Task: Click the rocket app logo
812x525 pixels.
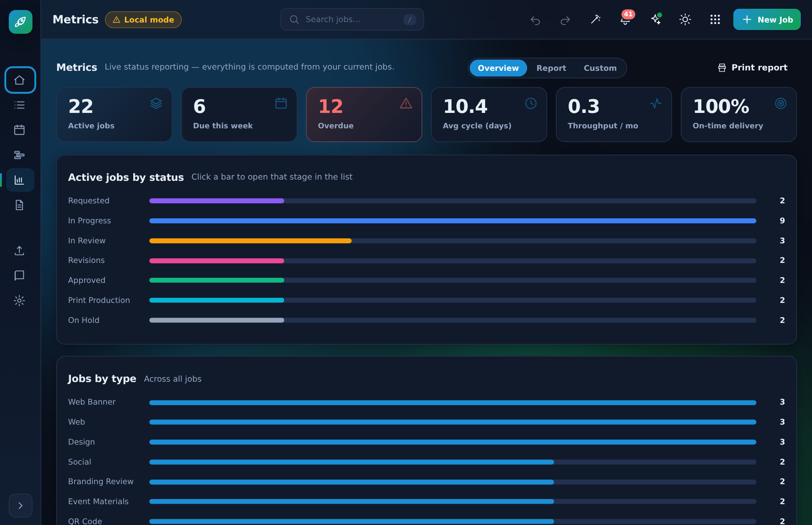Action: tap(20, 22)
